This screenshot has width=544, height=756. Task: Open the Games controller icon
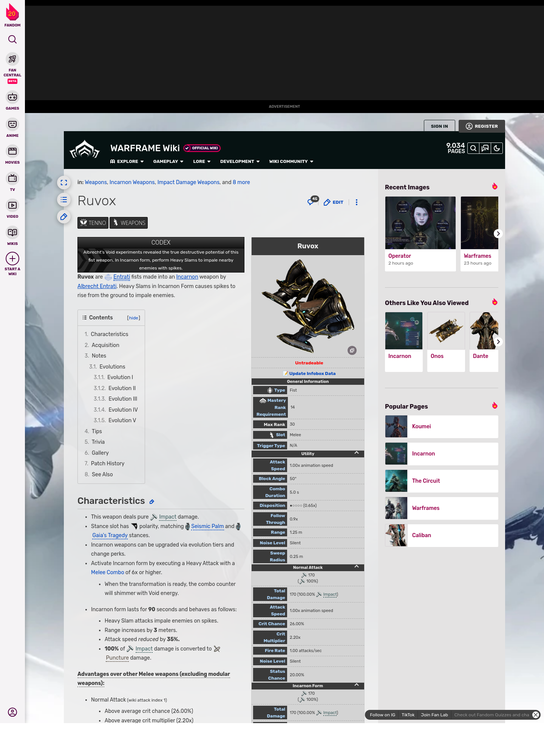pos(12,97)
